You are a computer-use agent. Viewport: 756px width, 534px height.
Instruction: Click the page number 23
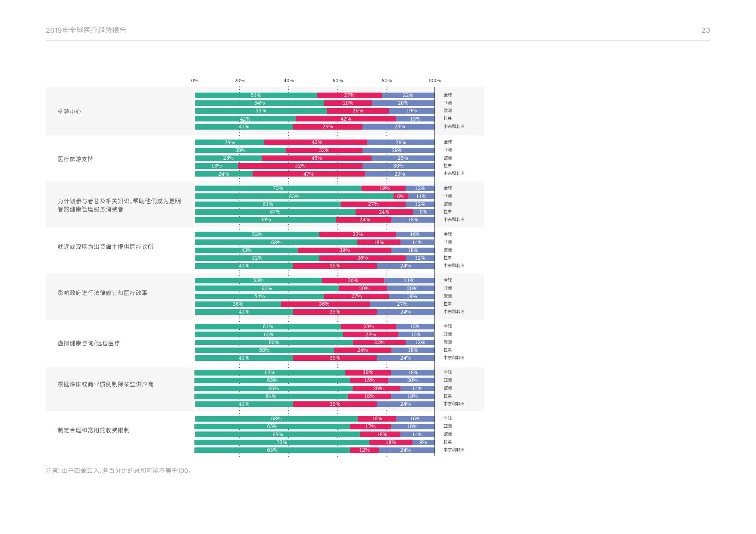point(705,31)
